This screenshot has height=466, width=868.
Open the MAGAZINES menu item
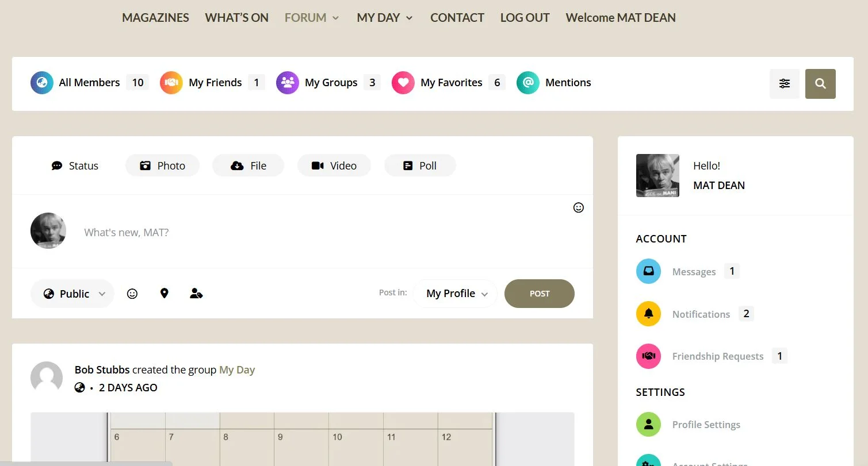tap(155, 18)
